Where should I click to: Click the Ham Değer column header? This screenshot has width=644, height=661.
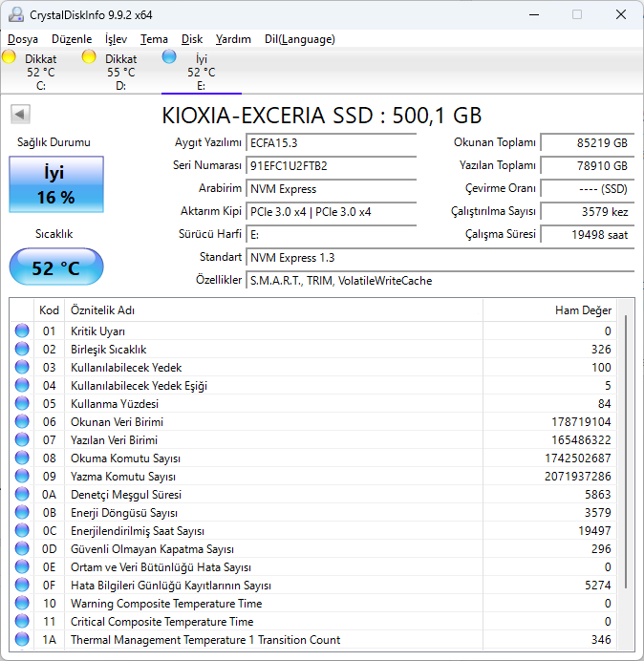tap(549, 310)
